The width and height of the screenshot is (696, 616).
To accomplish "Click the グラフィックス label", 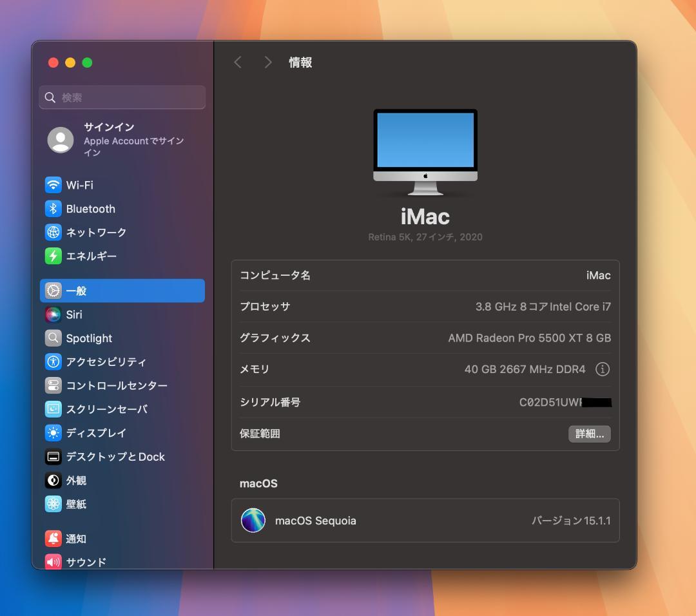I will 275,338.
